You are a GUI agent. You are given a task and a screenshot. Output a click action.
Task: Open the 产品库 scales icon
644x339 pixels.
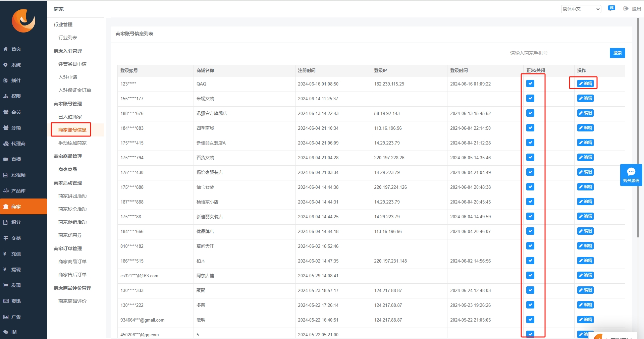(x=6, y=191)
